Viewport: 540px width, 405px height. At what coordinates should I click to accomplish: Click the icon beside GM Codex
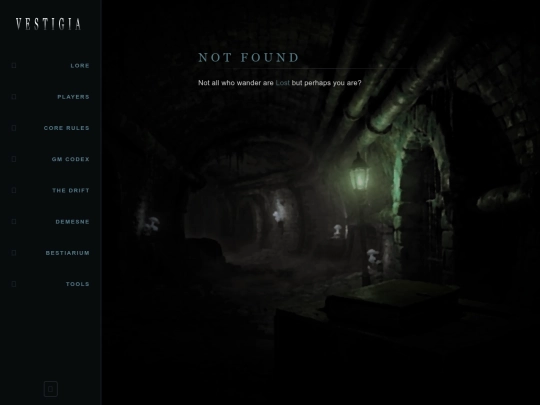tap(14, 159)
